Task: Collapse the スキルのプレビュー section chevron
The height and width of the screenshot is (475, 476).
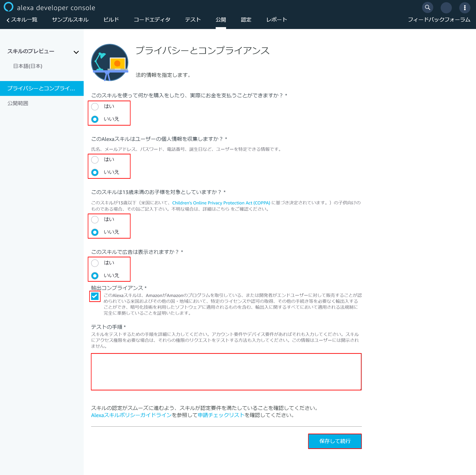Action: click(x=76, y=52)
